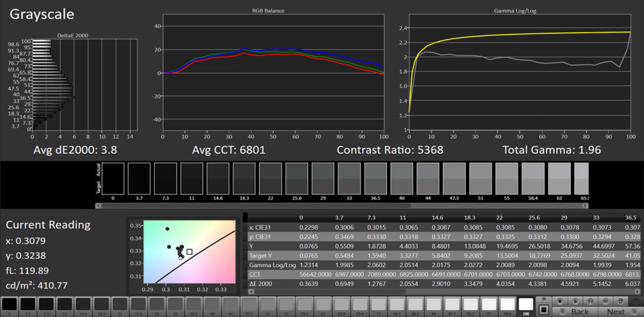Click the H-shaped icon in the toolbar

[x=590, y=301]
